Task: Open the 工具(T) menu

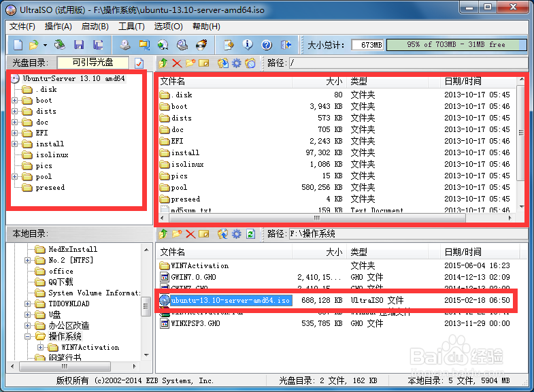Action: pos(131,27)
